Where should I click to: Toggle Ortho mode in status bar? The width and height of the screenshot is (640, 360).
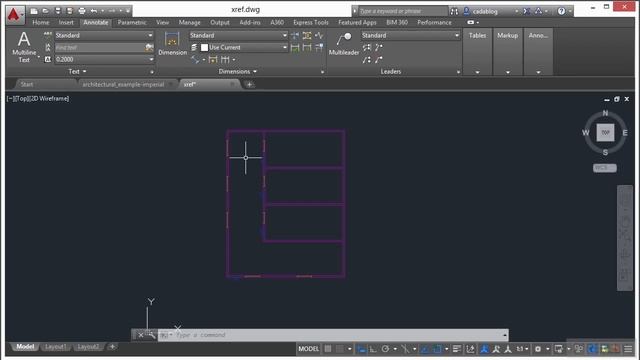click(373, 349)
